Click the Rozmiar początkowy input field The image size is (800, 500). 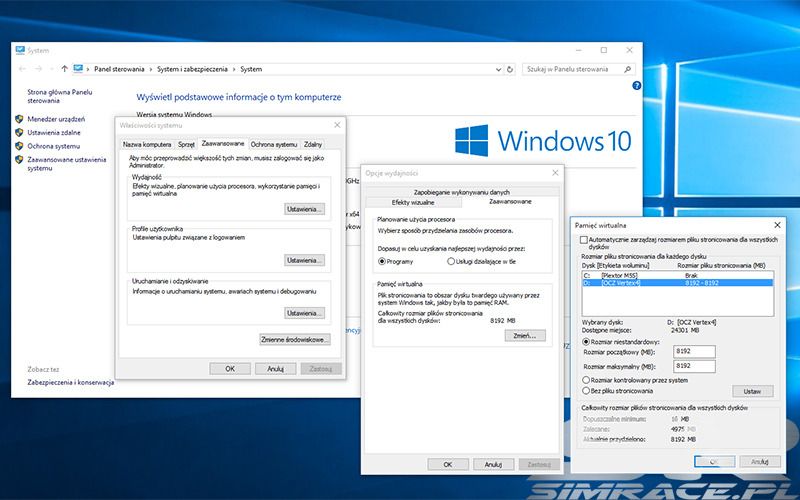(696, 352)
